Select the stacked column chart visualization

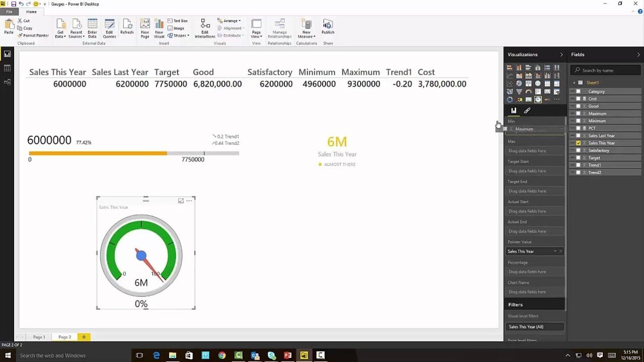pyautogui.click(x=519, y=67)
